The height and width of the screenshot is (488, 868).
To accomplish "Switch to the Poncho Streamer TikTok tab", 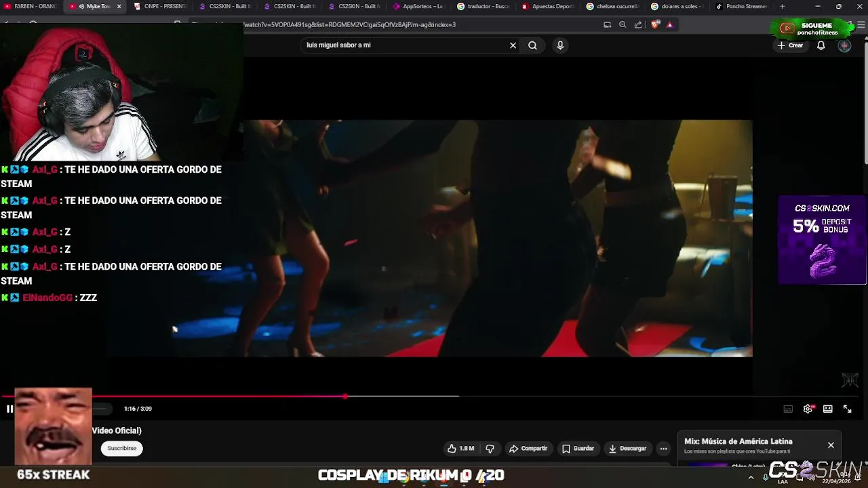I will pos(741,6).
